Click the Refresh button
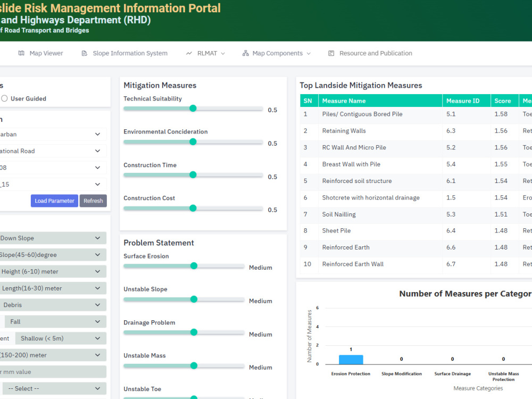Image resolution: width=532 pixels, height=399 pixels. [93, 201]
